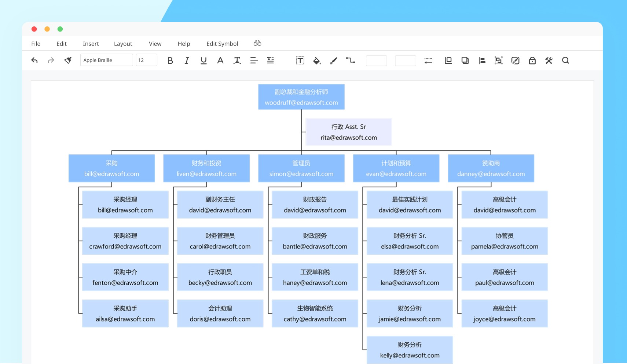
Task: Select the crawford@edrawsoft.com box
Action: pyautogui.click(x=125, y=241)
